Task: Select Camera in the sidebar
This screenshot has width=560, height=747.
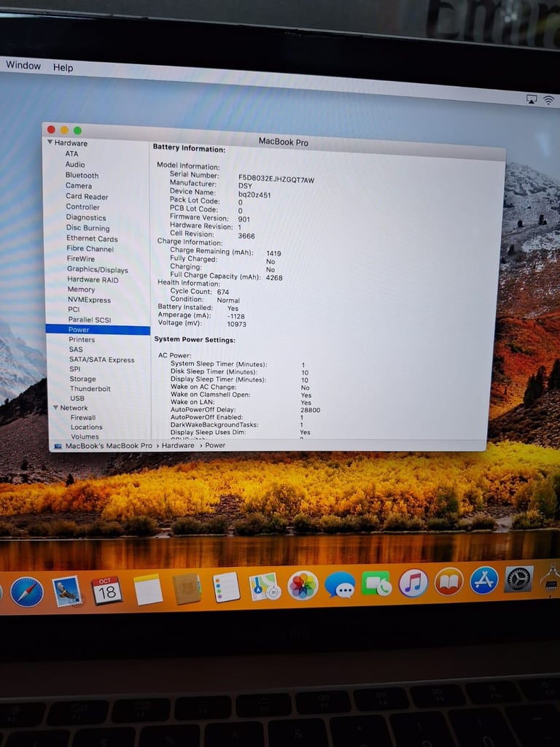Action: click(79, 186)
